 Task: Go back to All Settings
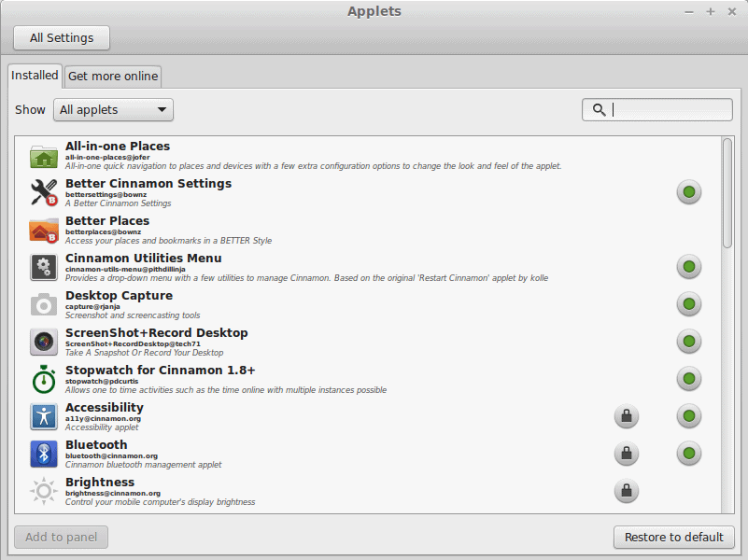(x=62, y=38)
